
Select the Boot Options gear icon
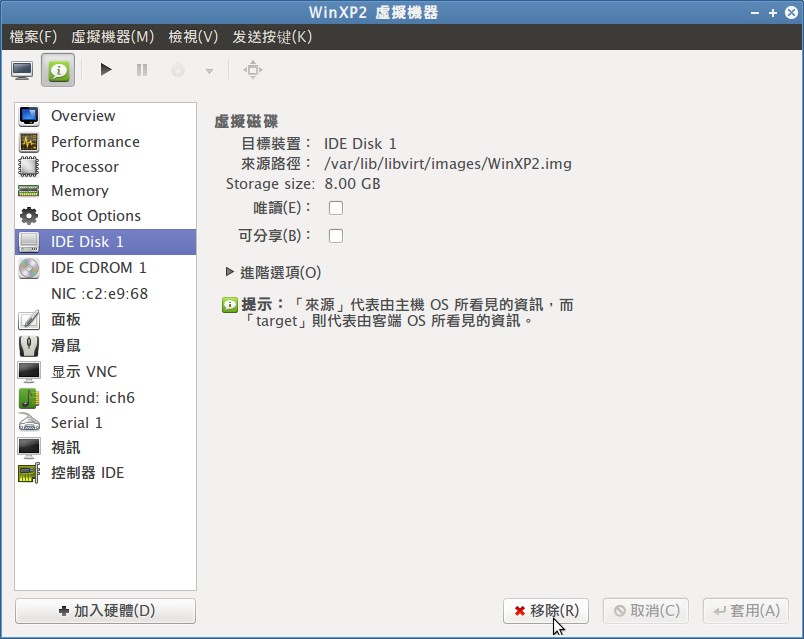[29, 216]
